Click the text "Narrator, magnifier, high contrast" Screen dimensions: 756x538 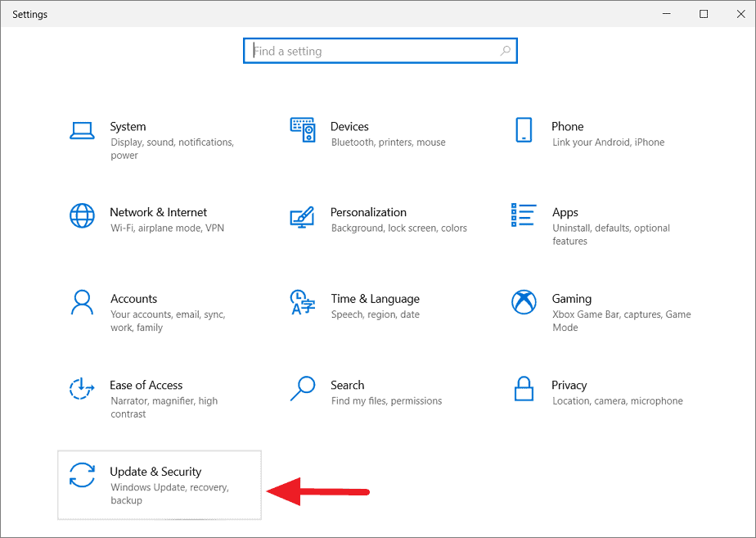(x=164, y=407)
